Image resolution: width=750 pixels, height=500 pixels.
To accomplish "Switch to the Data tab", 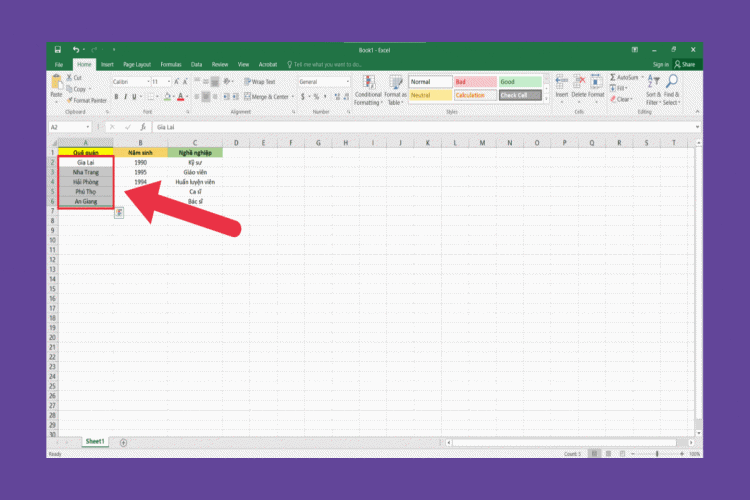I will pyautogui.click(x=197, y=65).
